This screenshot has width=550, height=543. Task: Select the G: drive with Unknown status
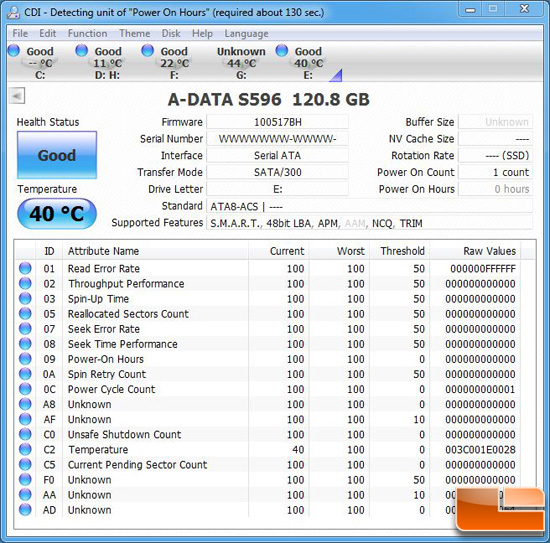[x=241, y=62]
